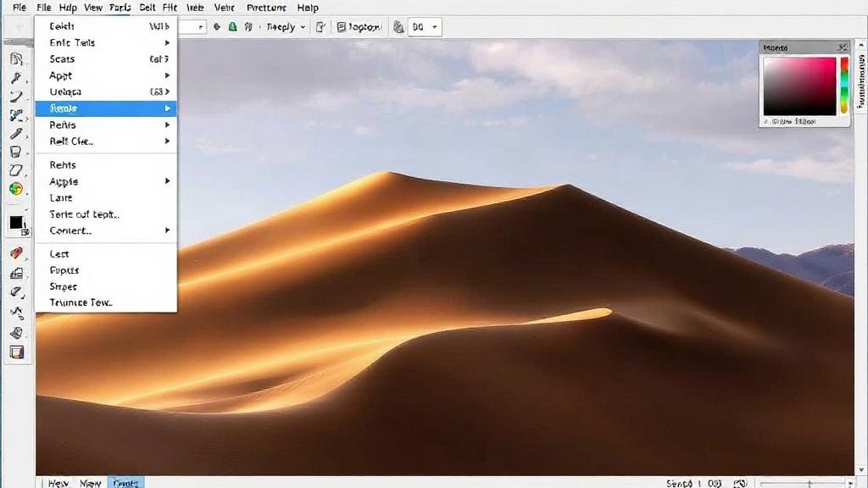Click the rainbow hue strip in colour panel
Image resolution: width=868 pixels, height=488 pixels.
point(844,86)
